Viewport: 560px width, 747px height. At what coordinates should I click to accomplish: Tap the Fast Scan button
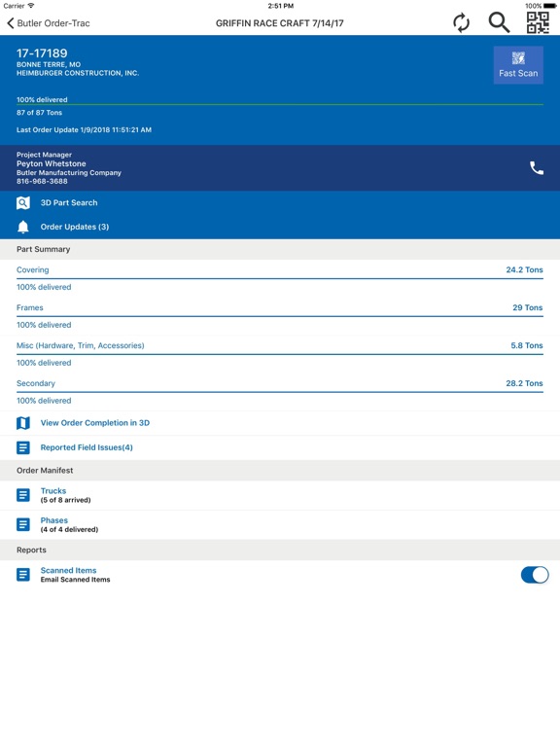pyautogui.click(x=518, y=65)
